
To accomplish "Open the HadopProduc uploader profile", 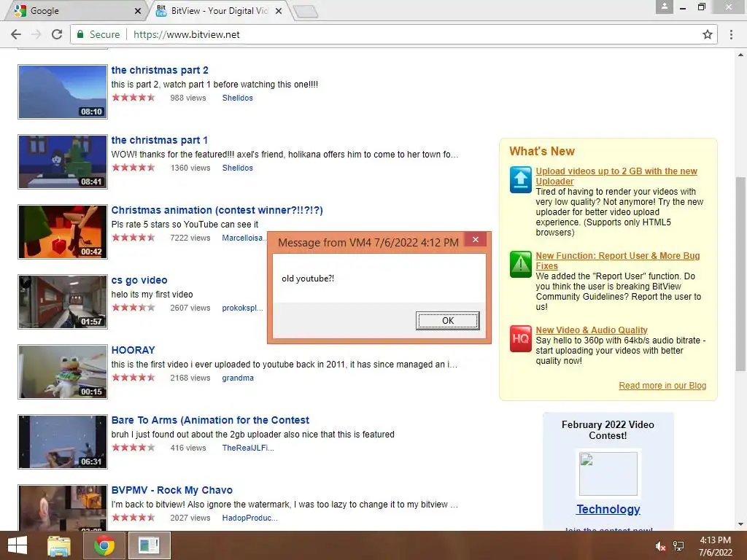I will pos(249,518).
